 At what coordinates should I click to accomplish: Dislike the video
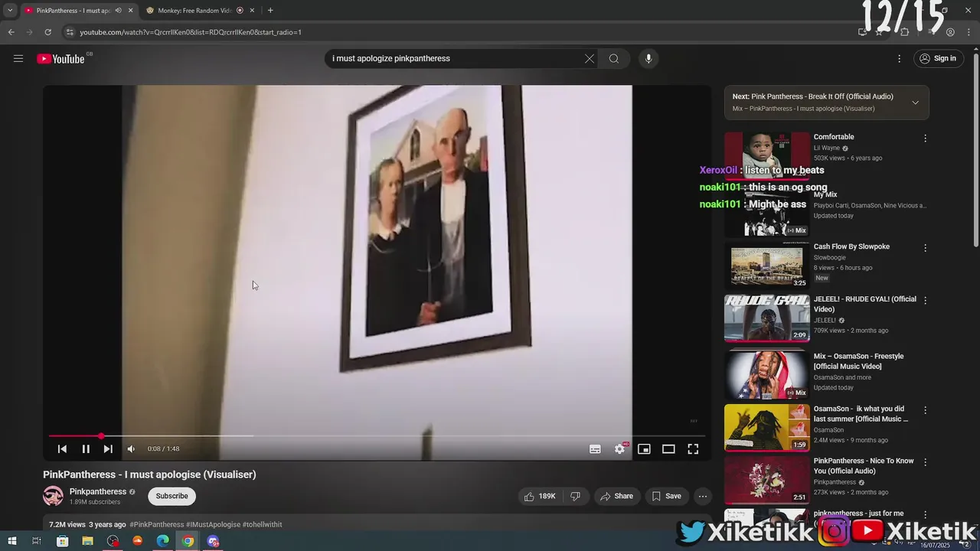pyautogui.click(x=576, y=496)
